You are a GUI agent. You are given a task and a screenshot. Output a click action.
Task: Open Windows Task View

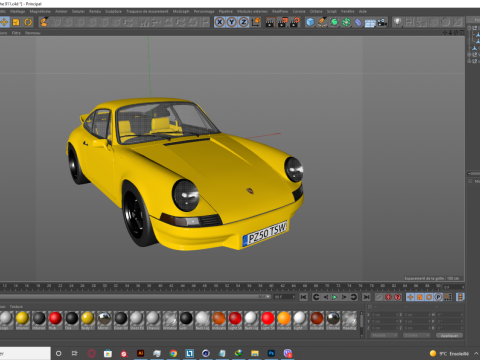tap(74, 353)
